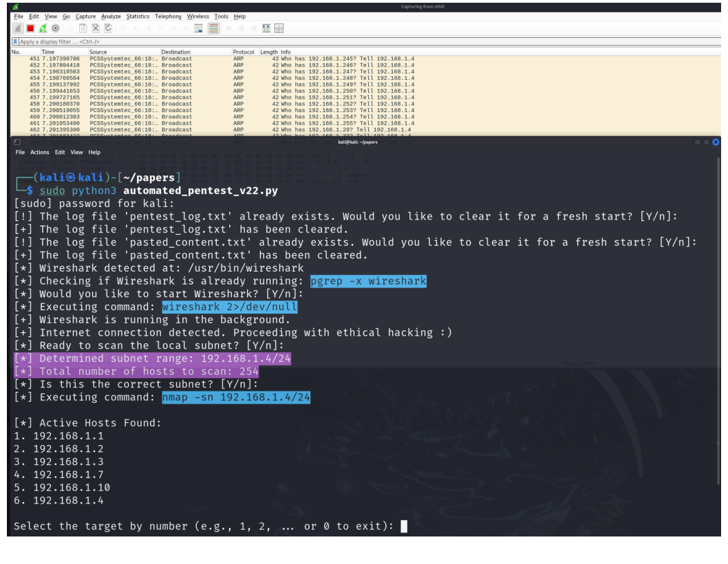Open the capture options dialog
Viewport: 728px width, 564px height.
[x=56, y=28]
